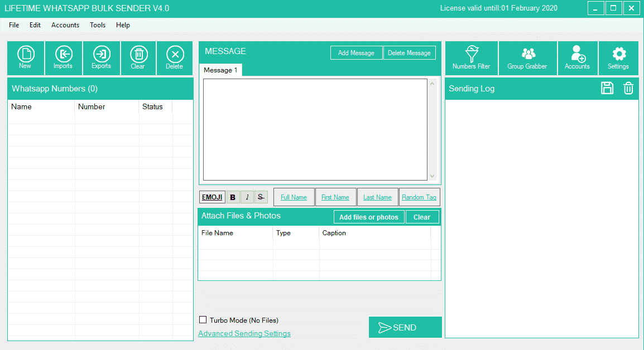Insert the First Name tag

[335, 197]
